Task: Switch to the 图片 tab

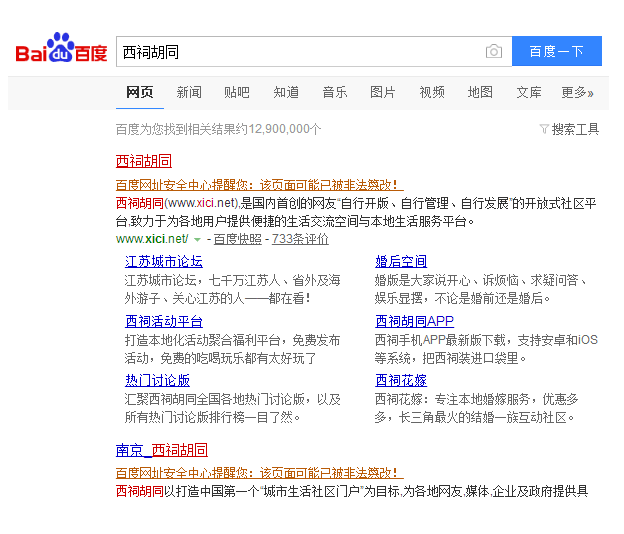Action: (x=382, y=92)
